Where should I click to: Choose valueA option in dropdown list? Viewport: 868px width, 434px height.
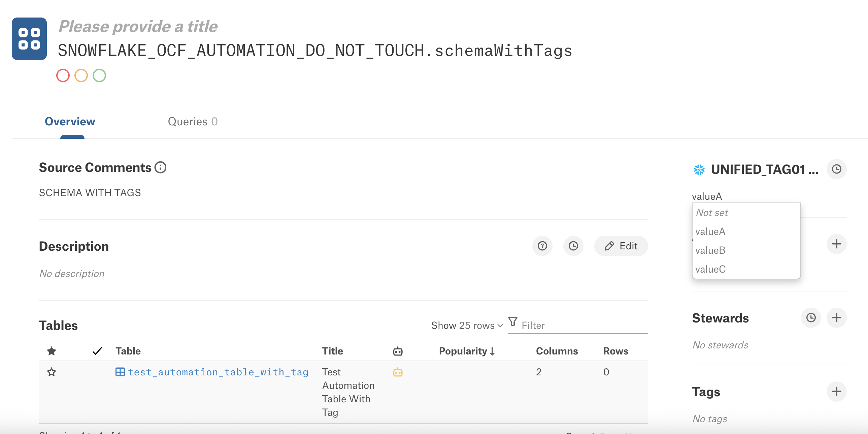click(x=746, y=231)
